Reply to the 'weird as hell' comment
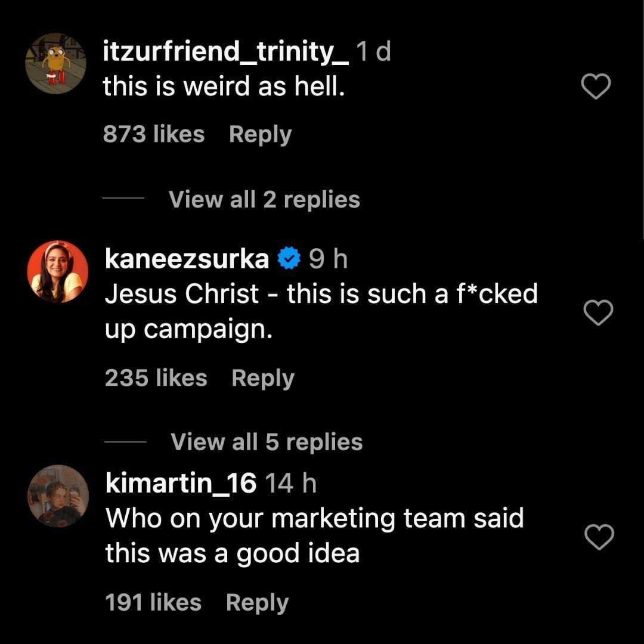 260,134
